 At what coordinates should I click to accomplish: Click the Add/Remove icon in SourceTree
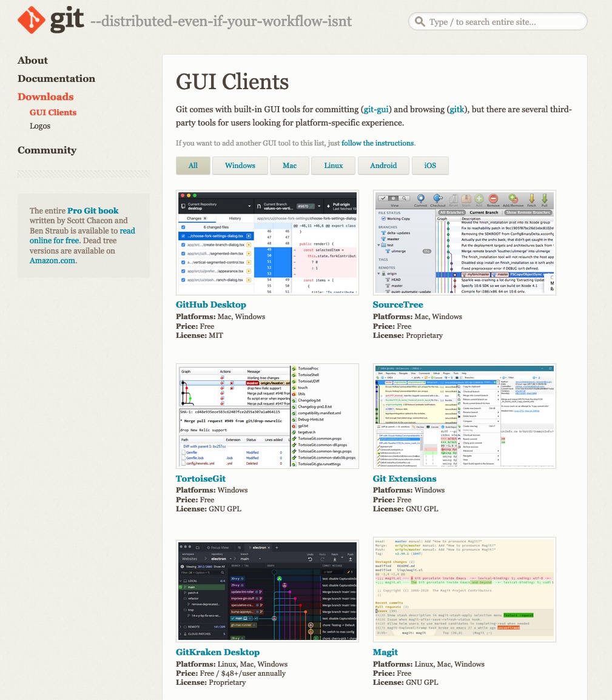point(512,198)
